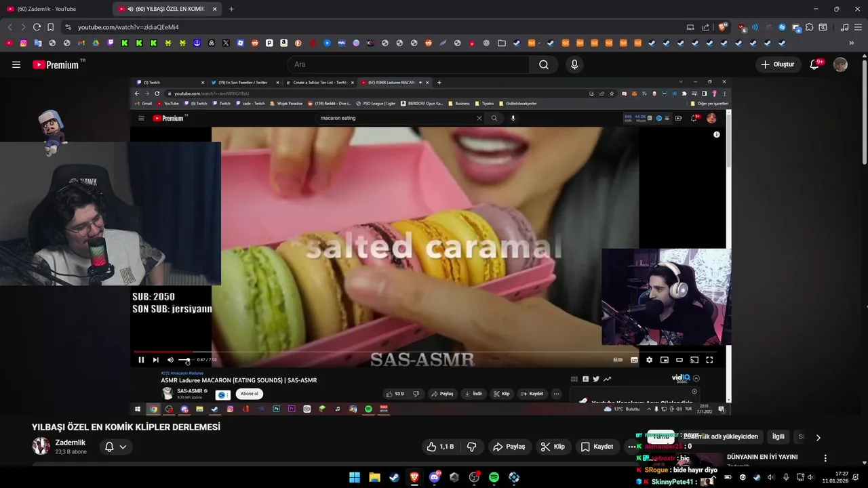Focus the YouTube Ara search field
The height and width of the screenshot is (488, 868).
click(x=408, y=64)
